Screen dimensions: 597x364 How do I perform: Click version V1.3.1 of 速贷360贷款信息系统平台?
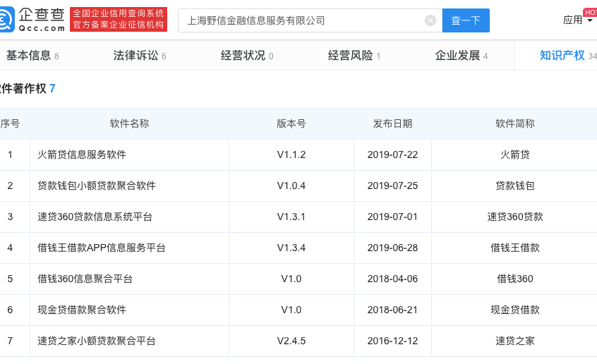click(x=291, y=217)
